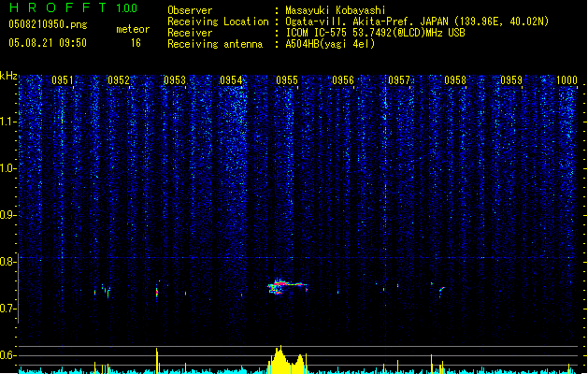Select the filename 0508210950.png
The width and height of the screenshot is (588, 374).
(x=48, y=24)
